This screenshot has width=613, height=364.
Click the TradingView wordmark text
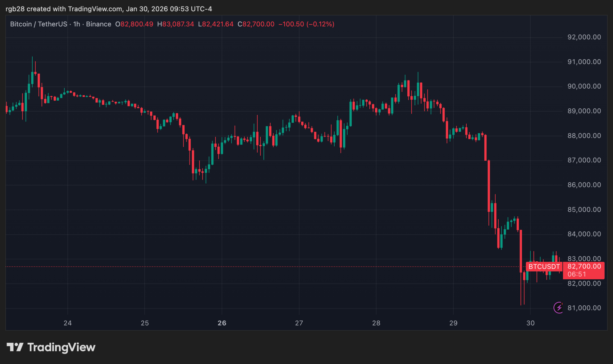pos(61,347)
